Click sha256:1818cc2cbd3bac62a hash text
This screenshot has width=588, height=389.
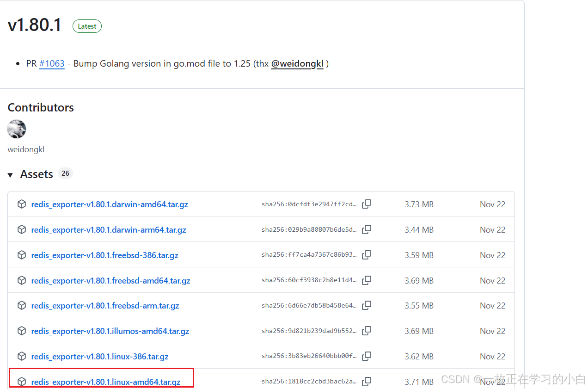[x=309, y=382]
